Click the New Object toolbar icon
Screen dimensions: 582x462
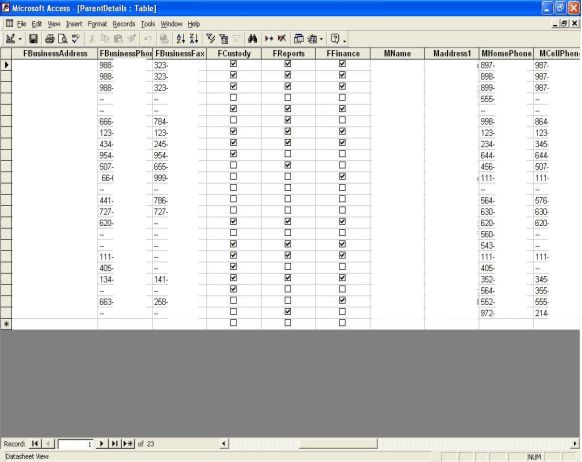click(312, 39)
